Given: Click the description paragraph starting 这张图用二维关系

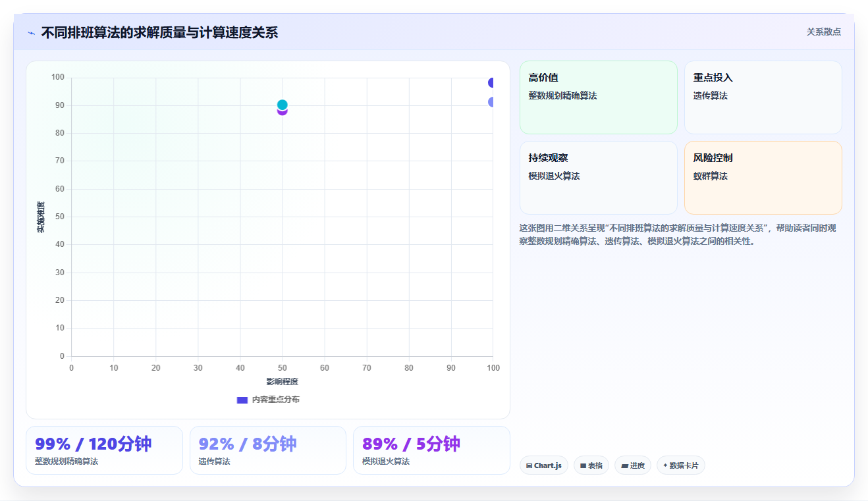Looking at the screenshot, I should pos(678,234).
